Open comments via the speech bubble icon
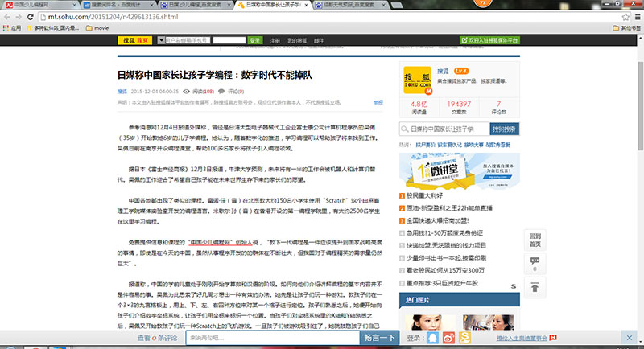644x349 pixels. click(221, 92)
